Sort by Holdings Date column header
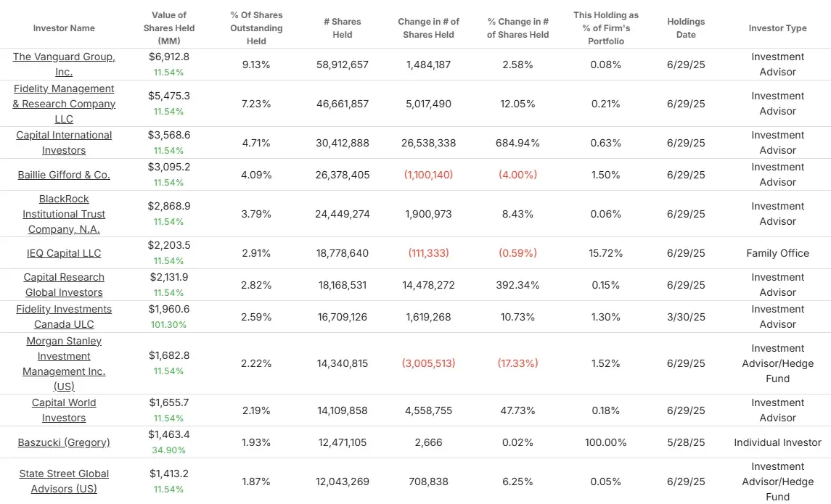 686,28
